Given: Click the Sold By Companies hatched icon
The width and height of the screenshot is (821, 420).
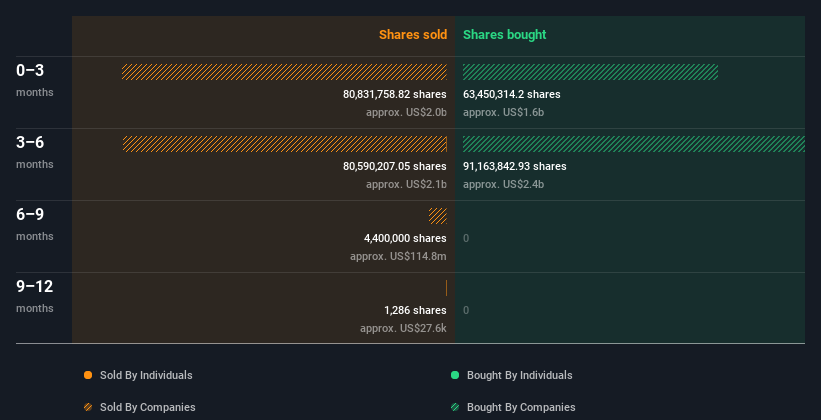Looking at the screenshot, I should coord(88,407).
